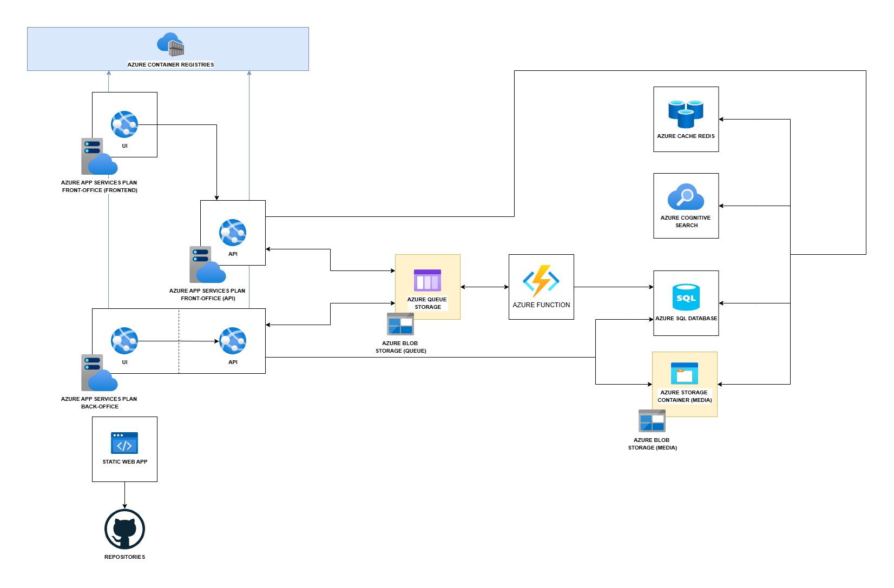Click the Static Web App code icon

tap(124, 443)
